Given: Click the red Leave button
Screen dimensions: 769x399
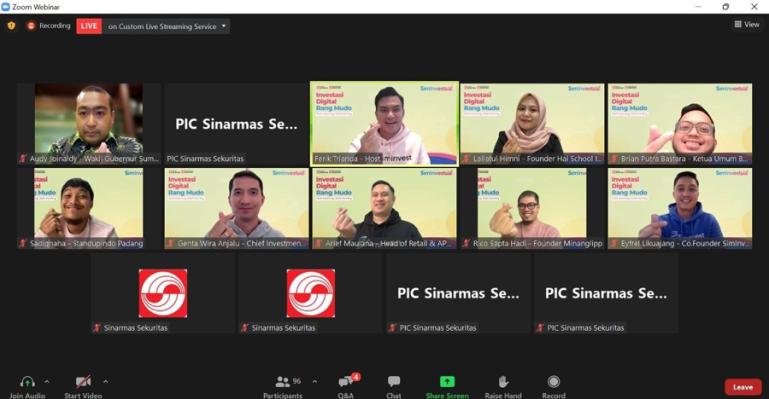Looking at the screenshot, I should [x=743, y=387].
